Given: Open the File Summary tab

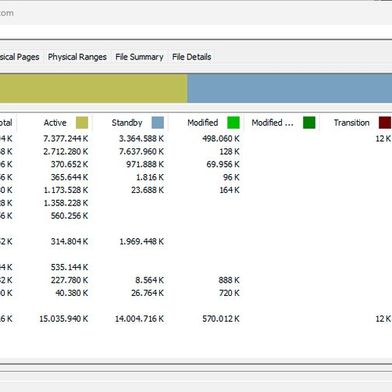Looking at the screenshot, I should (x=139, y=57).
